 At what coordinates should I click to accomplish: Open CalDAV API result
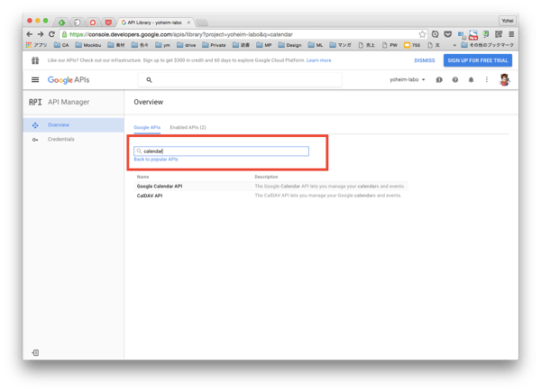tap(150, 196)
